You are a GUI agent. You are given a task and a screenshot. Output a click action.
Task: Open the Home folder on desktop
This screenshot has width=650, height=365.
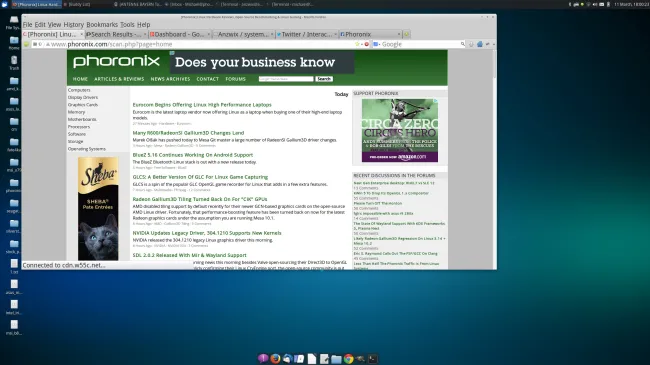click(14, 43)
